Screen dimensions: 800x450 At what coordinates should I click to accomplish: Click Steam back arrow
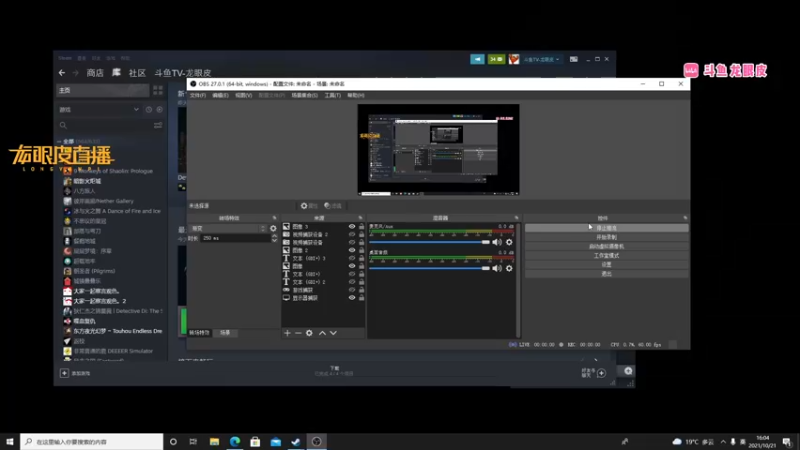62,73
